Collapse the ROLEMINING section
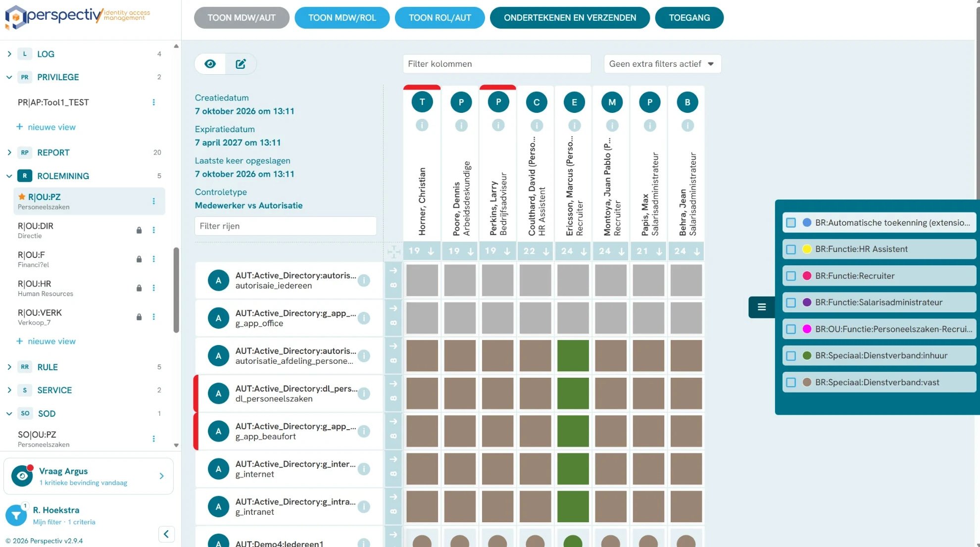The width and height of the screenshot is (980, 547). [9, 176]
